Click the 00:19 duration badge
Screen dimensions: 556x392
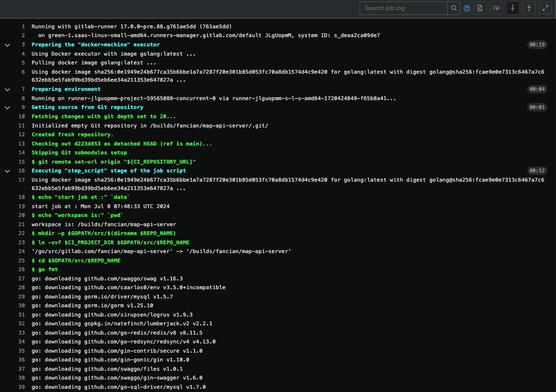pos(537,45)
